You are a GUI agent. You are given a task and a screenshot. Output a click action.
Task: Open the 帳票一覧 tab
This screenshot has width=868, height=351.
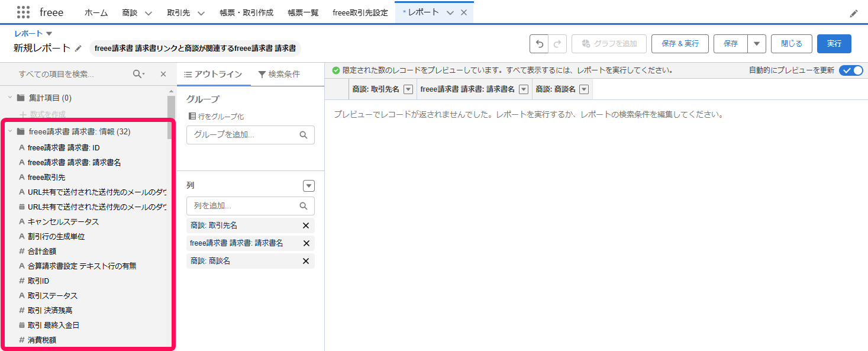[x=303, y=12]
